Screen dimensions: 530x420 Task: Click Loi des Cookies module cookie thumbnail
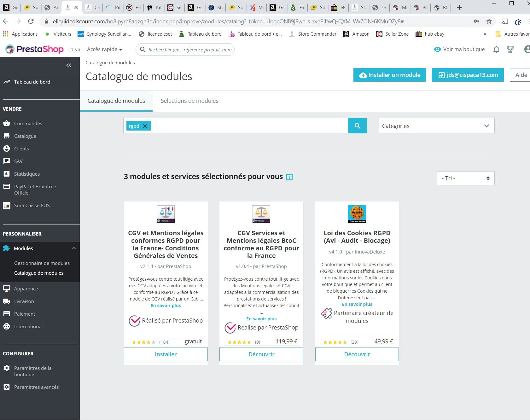(x=357, y=214)
